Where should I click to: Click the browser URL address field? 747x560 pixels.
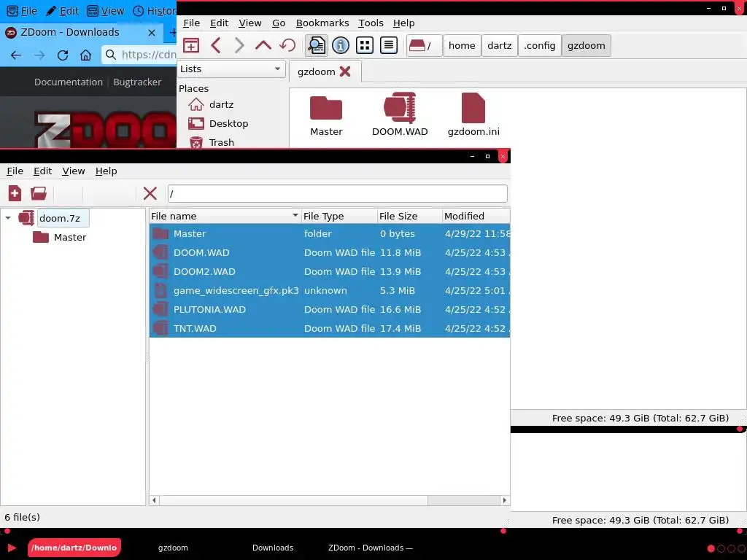tap(139, 55)
